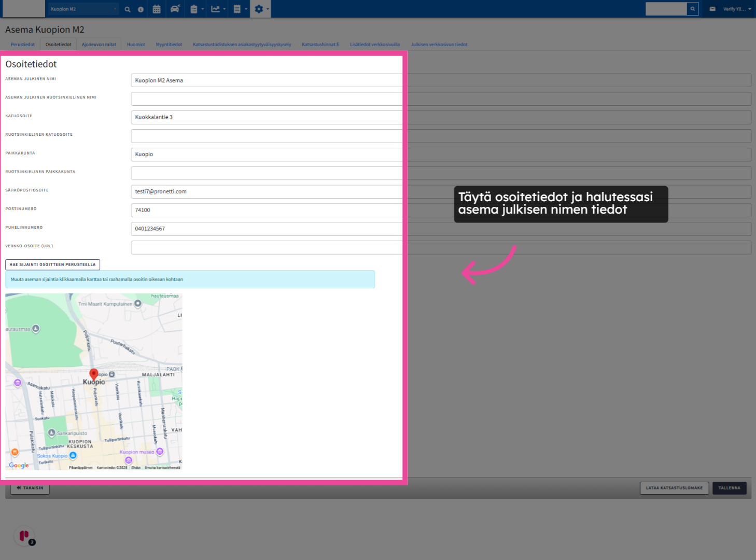Click the red location pin on the map
Screen dimensions: 756x560
(x=94, y=374)
